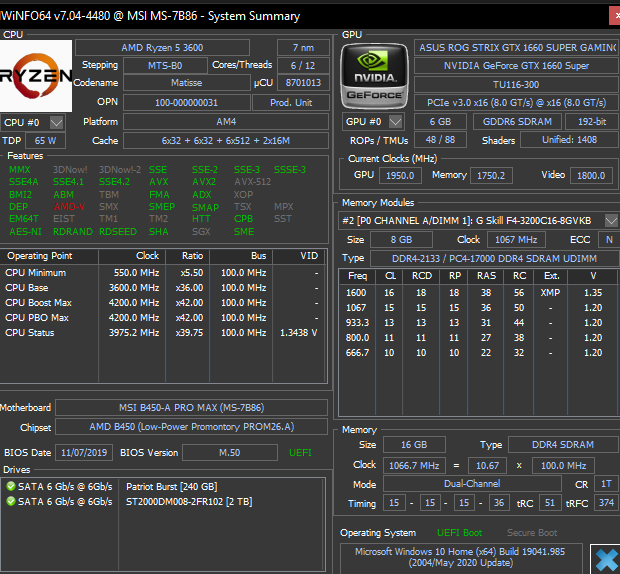620x574 pixels.
Task: Click the AMD B450 chipset field
Action: tap(191, 427)
